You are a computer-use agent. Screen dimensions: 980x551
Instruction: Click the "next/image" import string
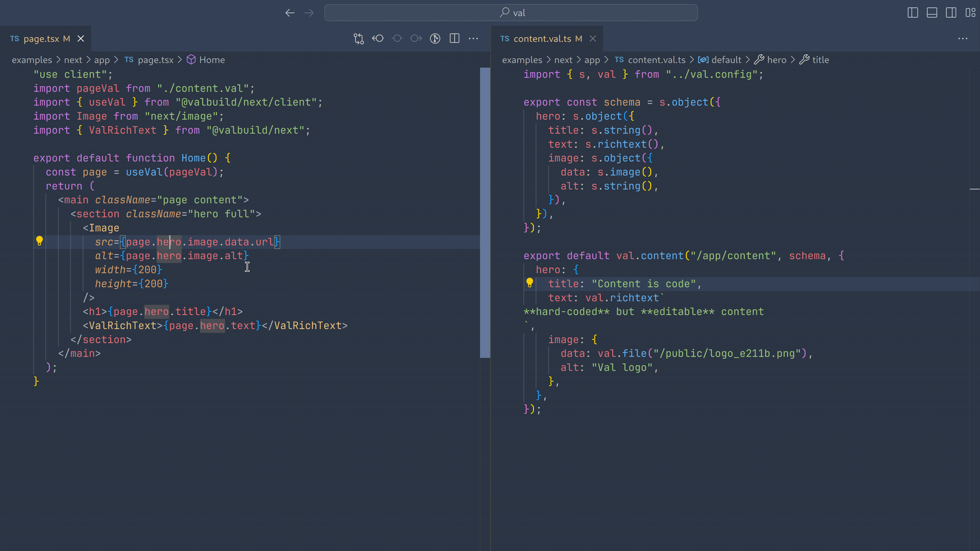pos(181,116)
